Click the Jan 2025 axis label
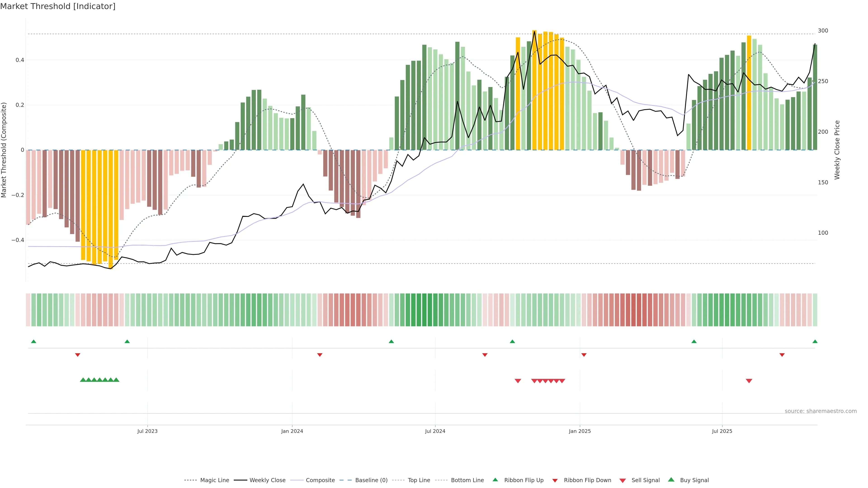 click(x=580, y=431)
